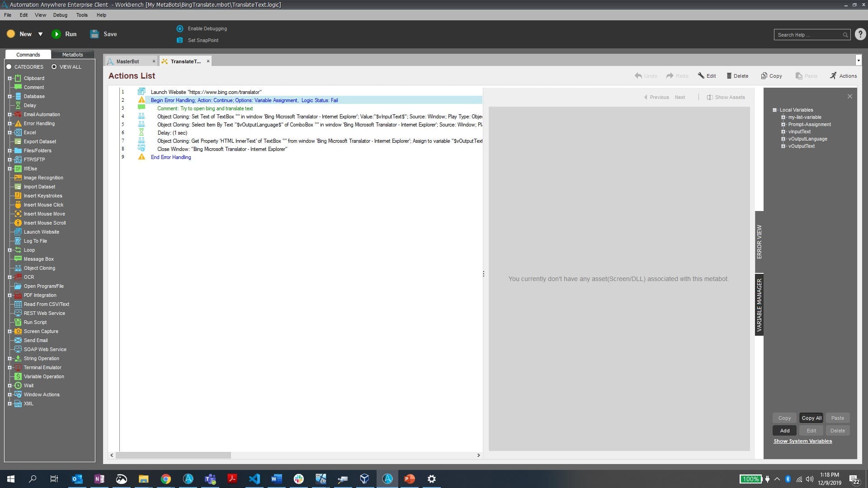
Task: Open Google Chrome from the taskbar
Action: point(166,479)
